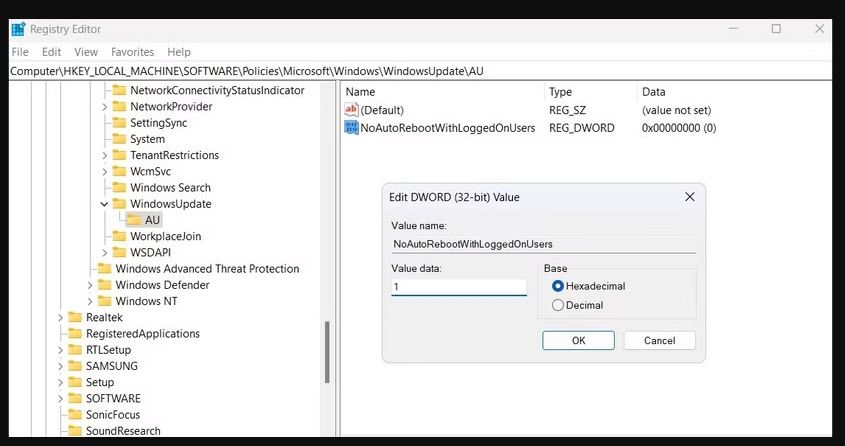The width and height of the screenshot is (845, 446).
Task: Expand the Windows NT key arrow
Action: coord(90,302)
